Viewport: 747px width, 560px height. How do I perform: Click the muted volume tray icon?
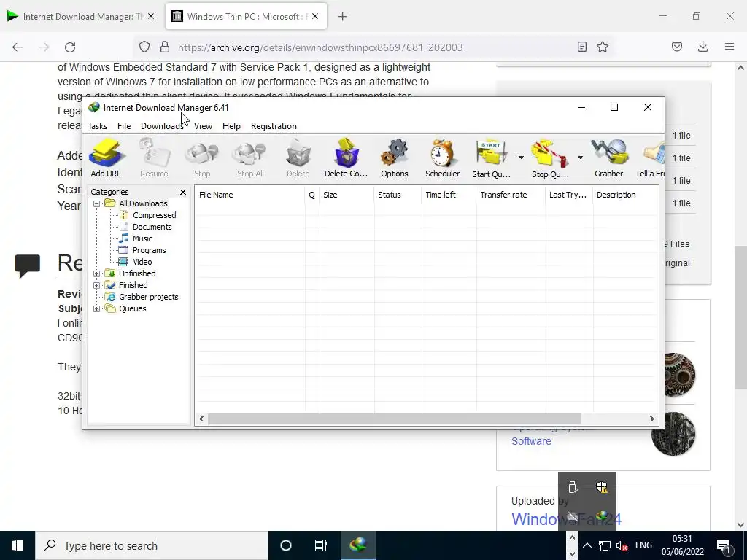(x=622, y=545)
